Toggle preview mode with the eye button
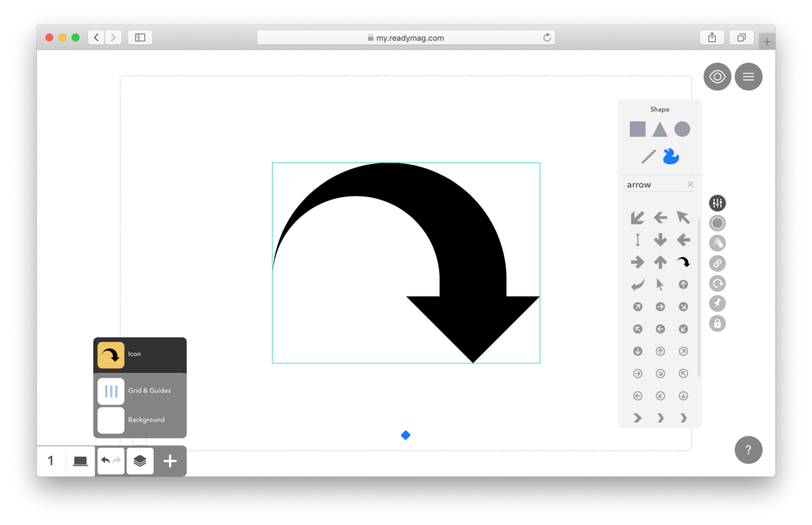 click(717, 76)
